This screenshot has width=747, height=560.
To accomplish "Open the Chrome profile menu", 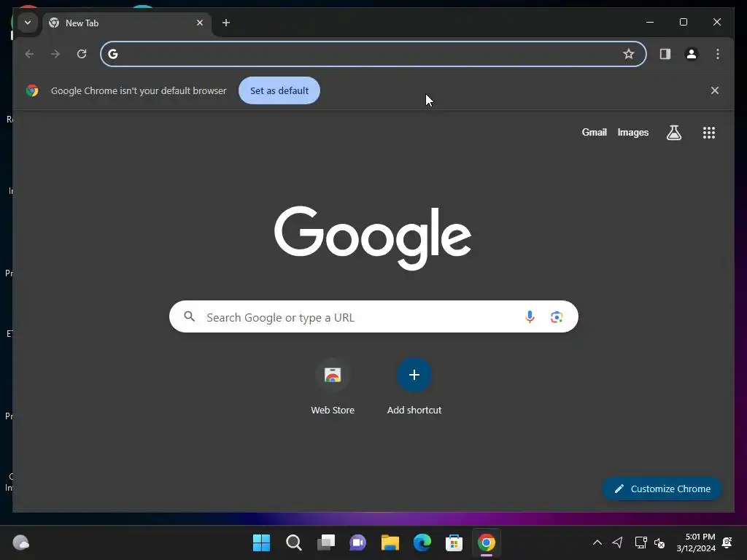I will [x=692, y=54].
